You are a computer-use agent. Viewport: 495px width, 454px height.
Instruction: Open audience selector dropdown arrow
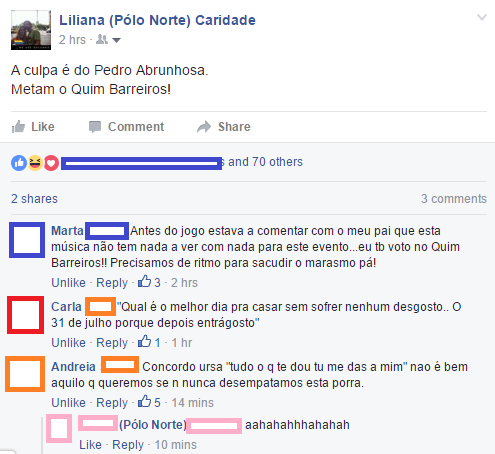116,40
